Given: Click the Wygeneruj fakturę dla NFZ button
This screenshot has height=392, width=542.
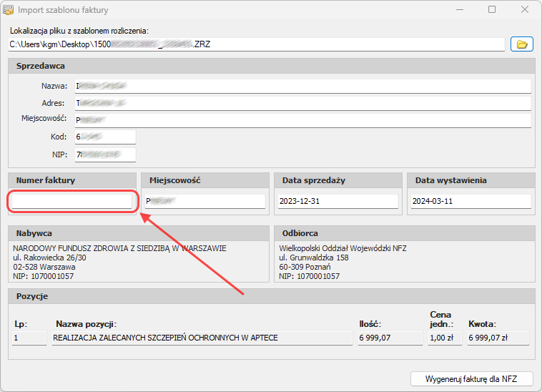Looking at the screenshot, I should [x=471, y=378].
